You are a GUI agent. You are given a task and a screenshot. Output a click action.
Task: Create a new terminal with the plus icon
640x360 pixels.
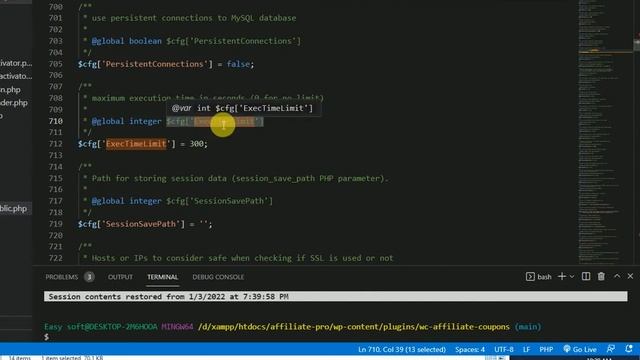[562, 276]
